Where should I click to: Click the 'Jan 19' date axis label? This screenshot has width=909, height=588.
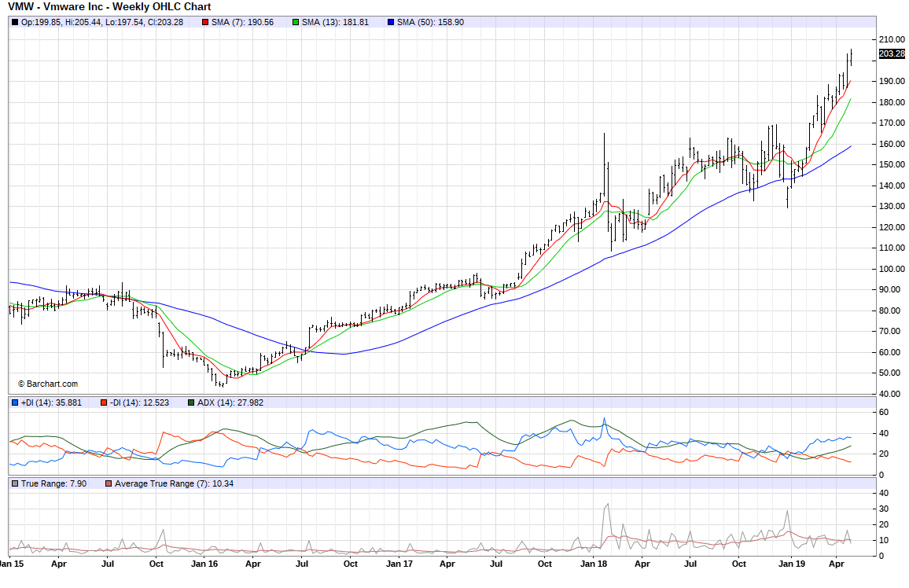(x=792, y=564)
